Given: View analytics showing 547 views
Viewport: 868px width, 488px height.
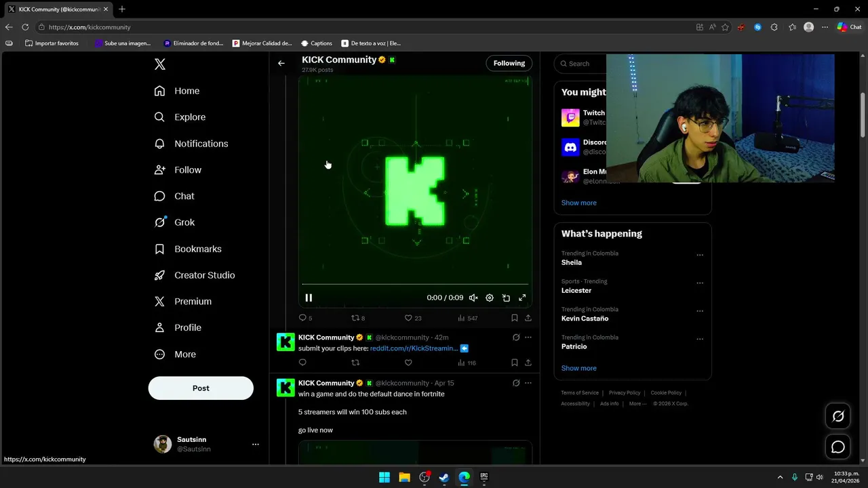Looking at the screenshot, I should click(467, 318).
